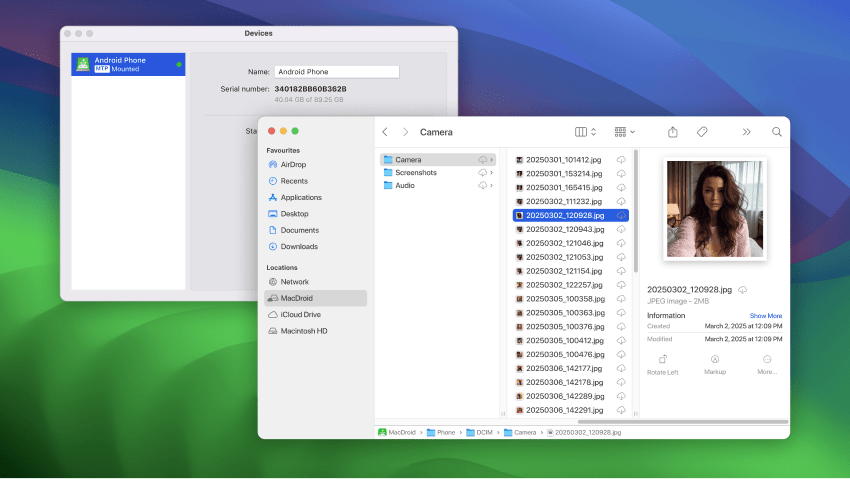This screenshot has width=850, height=479.
Task: Click green Finder window zoom button
Action: tap(295, 131)
